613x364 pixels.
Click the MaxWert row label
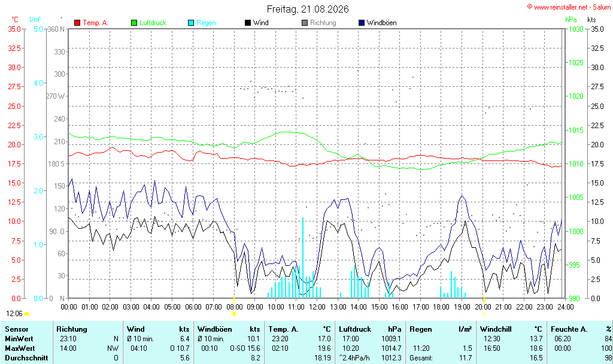coord(20,348)
